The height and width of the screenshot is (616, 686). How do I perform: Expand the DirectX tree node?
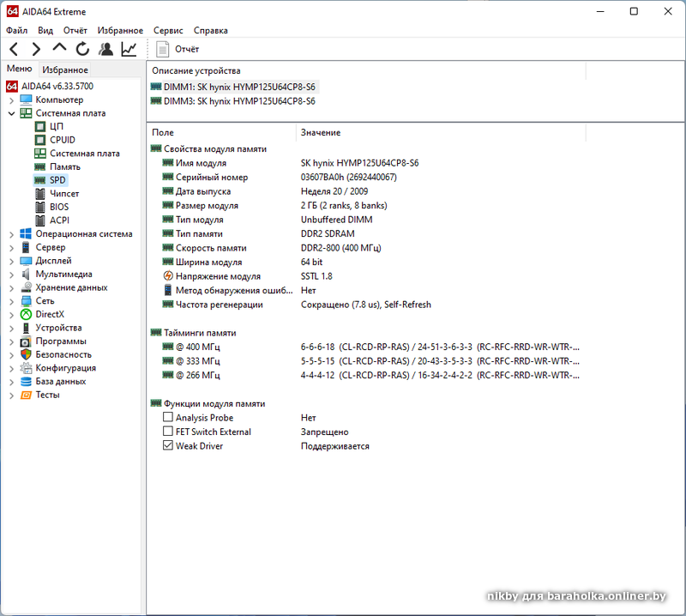coord(11,315)
